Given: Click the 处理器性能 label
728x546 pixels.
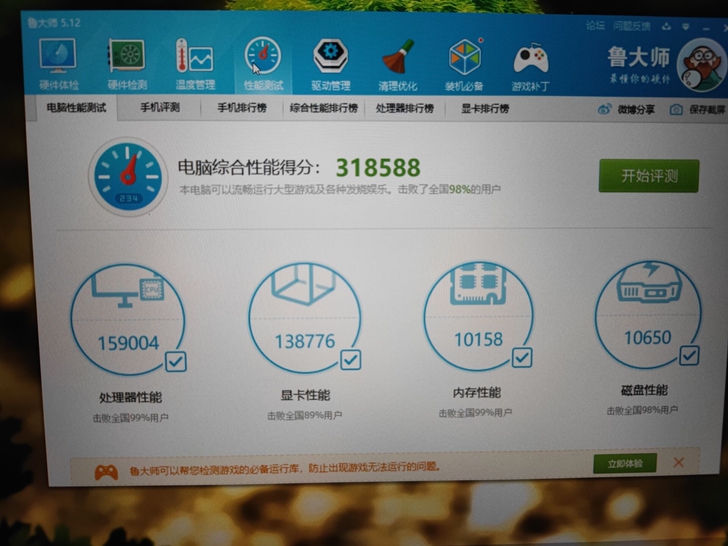Looking at the screenshot, I should coord(130,397).
